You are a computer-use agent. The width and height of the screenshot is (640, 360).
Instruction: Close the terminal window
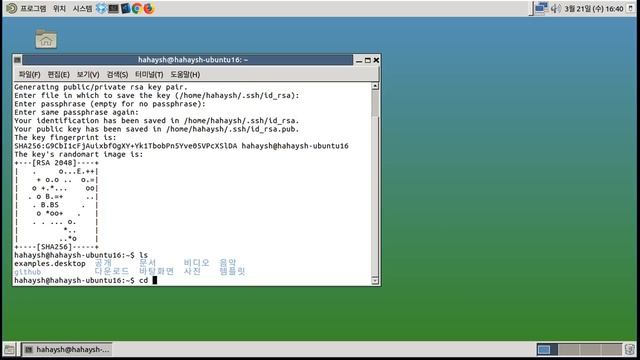(376, 60)
